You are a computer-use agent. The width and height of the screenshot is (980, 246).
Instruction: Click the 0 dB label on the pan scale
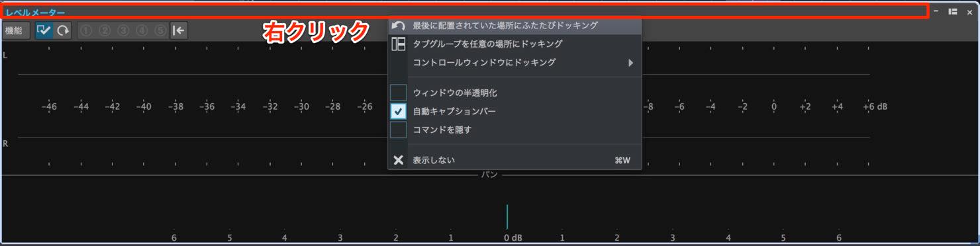coord(513,237)
